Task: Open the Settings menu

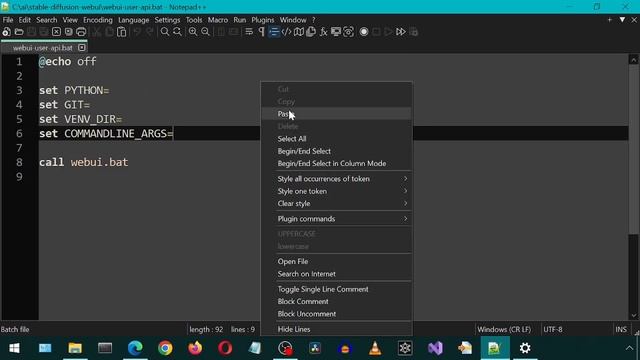Action: pos(167,20)
